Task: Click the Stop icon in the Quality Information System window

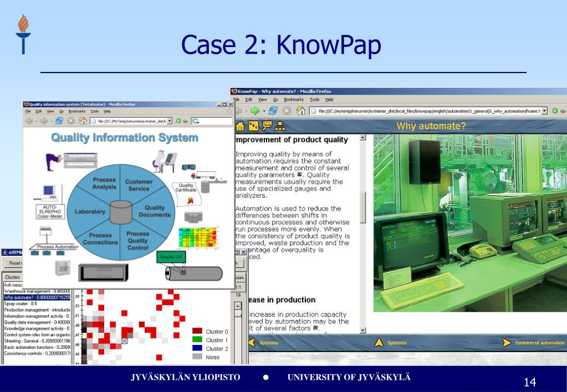Action: coord(71,121)
